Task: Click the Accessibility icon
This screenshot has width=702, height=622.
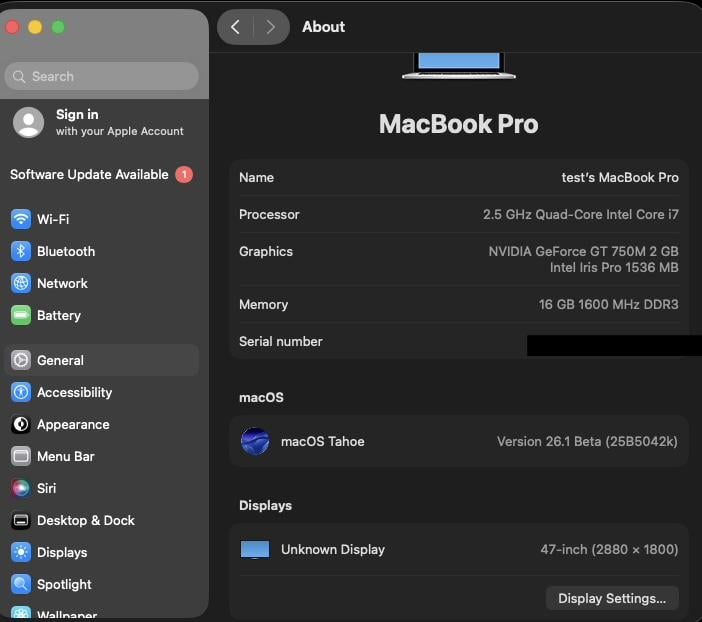Action: point(21,392)
